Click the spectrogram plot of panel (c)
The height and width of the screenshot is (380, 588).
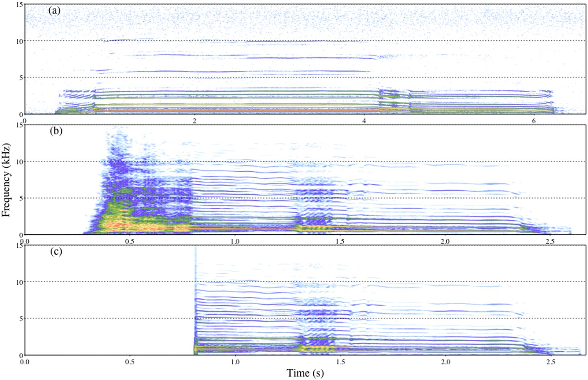click(x=305, y=300)
